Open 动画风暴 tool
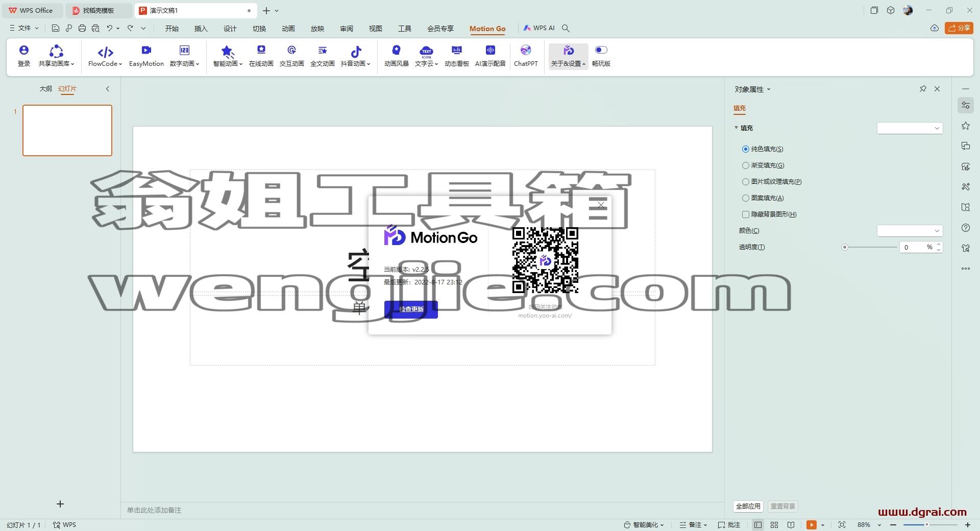The width and height of the screenshot is (980, 531). 397,55
